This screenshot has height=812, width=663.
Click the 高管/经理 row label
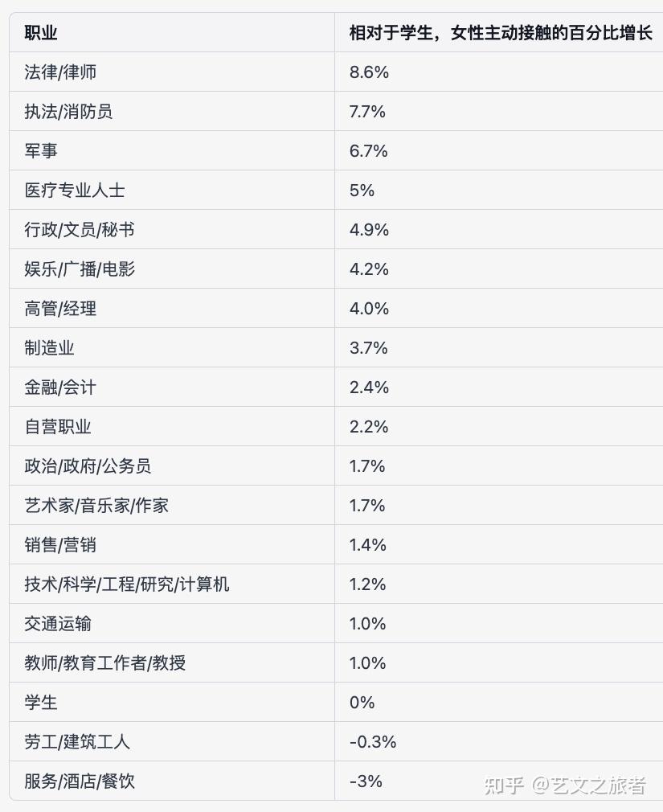[x=60, y=308]
